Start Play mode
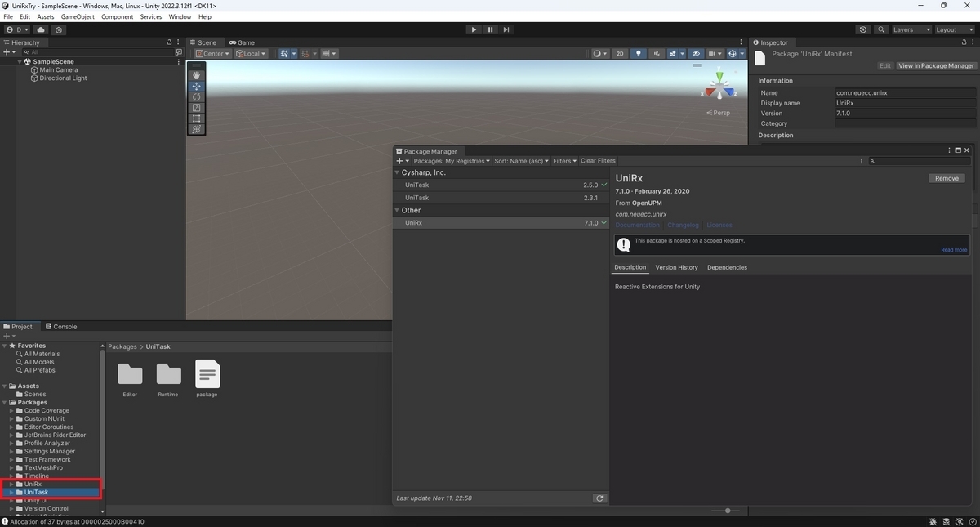Screen dimensions: 980x527 tap(474, 29)
